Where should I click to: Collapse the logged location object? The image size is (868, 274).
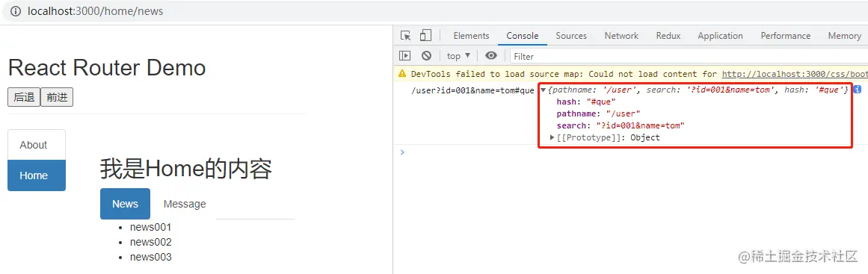tap(543, 90)
